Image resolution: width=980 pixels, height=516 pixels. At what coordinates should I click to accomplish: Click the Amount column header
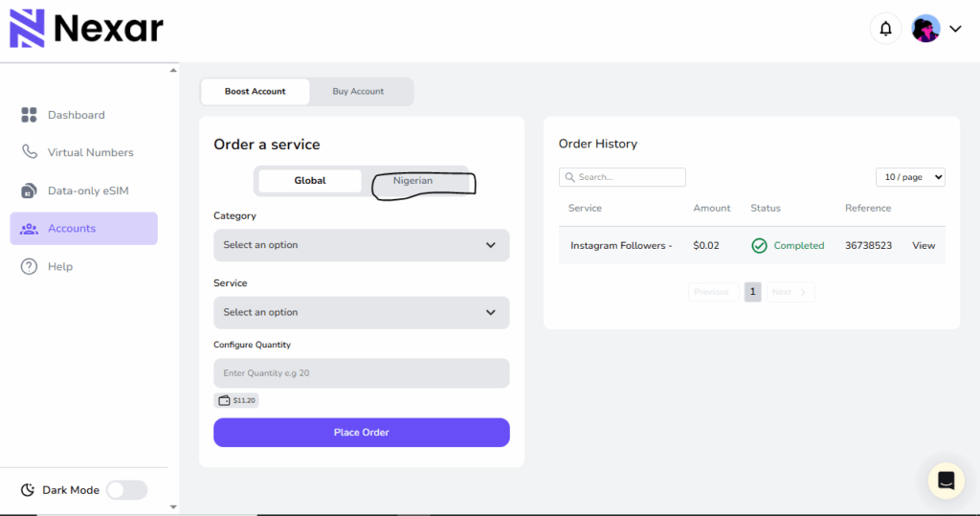pyautogui.click(x=711, y=209)
